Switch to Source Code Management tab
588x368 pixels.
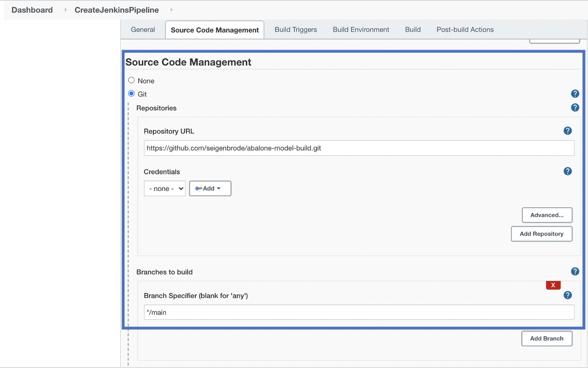coord(215,30)
